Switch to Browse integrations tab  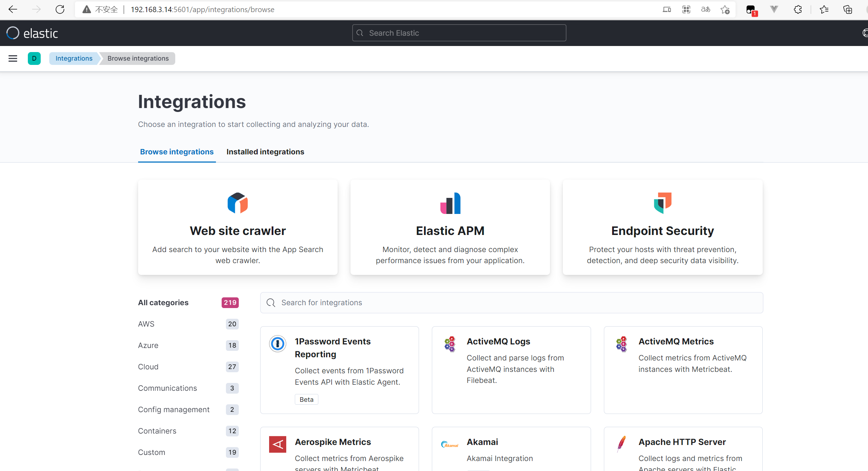(x=177, y=152)
